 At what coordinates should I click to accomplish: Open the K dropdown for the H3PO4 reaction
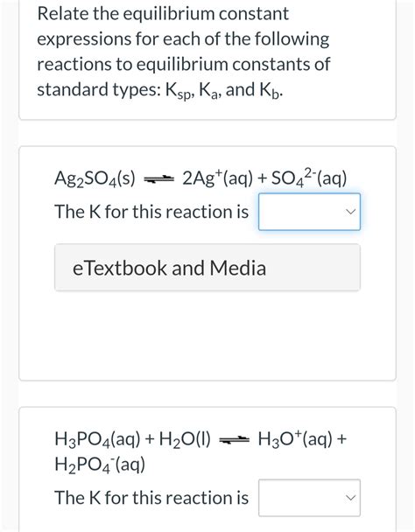pos(309,498)
